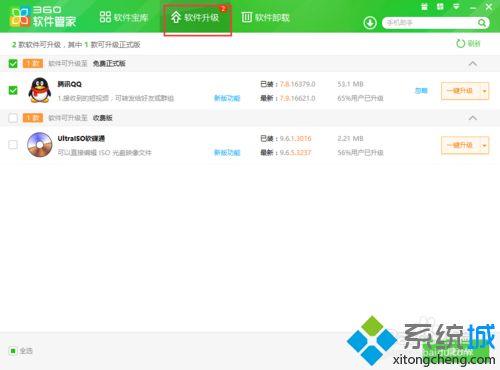This screenshot has width=500, height=370.
Task: Collapse the 收费版 group chevron
Action: point(473,118)
